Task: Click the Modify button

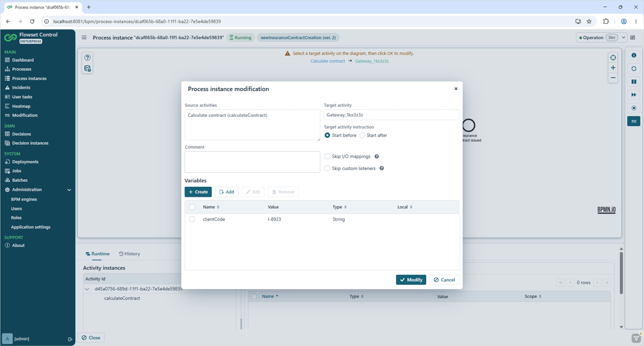Action: tap(411, 280)
